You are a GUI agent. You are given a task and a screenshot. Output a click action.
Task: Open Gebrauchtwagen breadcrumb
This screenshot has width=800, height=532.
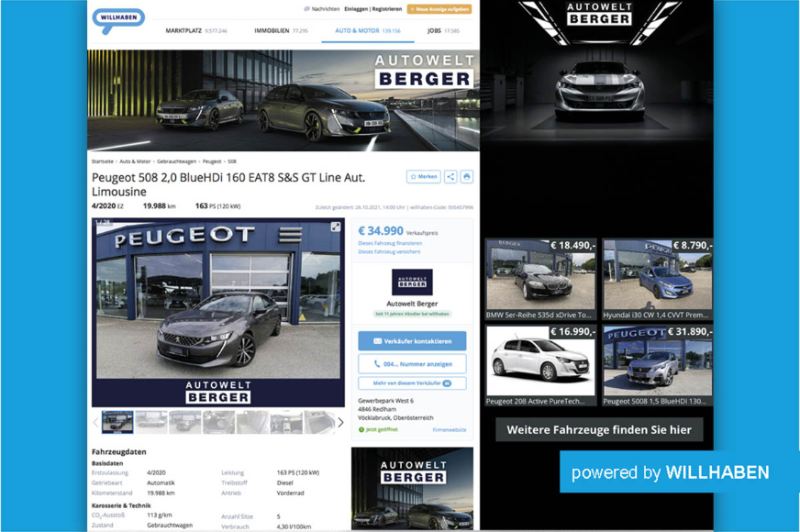click(176, 161)
